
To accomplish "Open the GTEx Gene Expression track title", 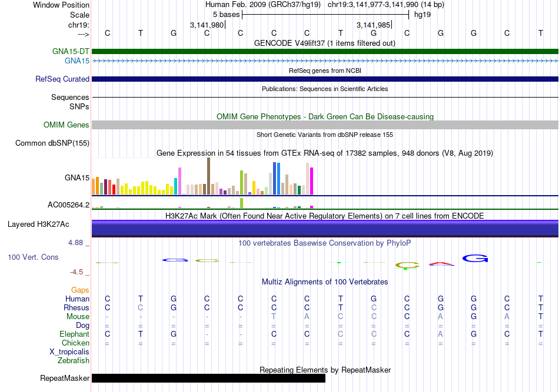I will (325, 153).
